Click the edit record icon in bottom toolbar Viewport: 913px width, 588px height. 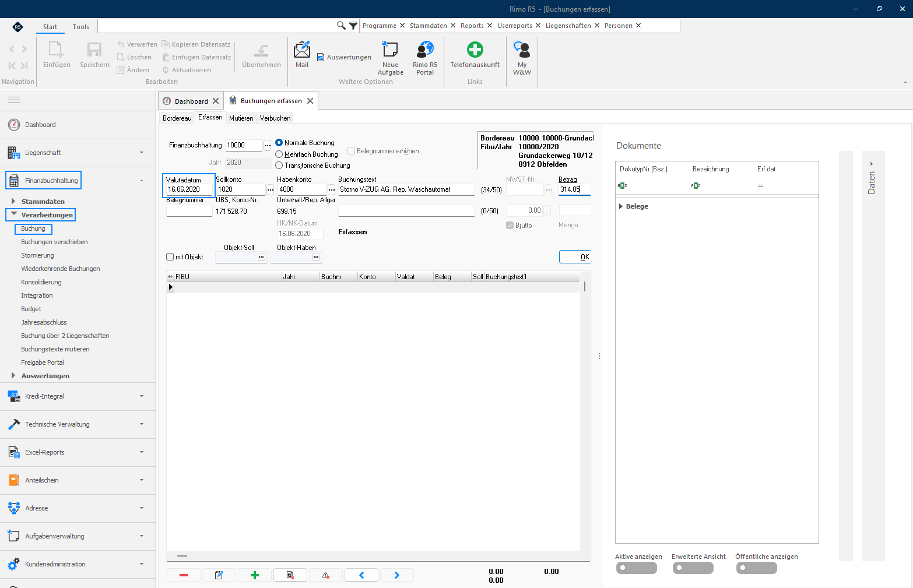pos(219,575)
